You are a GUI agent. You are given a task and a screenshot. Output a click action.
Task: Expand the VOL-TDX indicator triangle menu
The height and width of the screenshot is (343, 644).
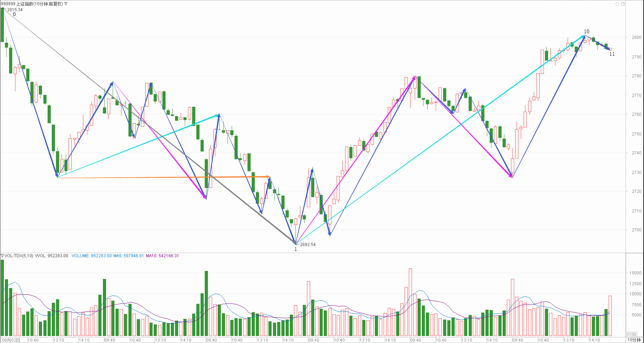2,256
